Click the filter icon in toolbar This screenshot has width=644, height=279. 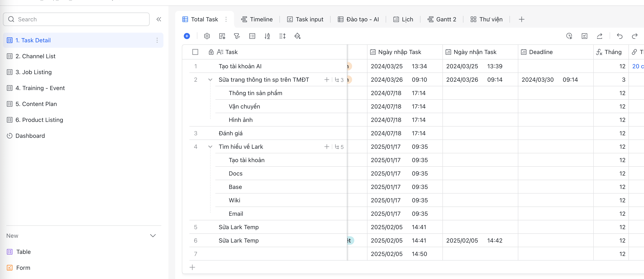tap(237, 36)
